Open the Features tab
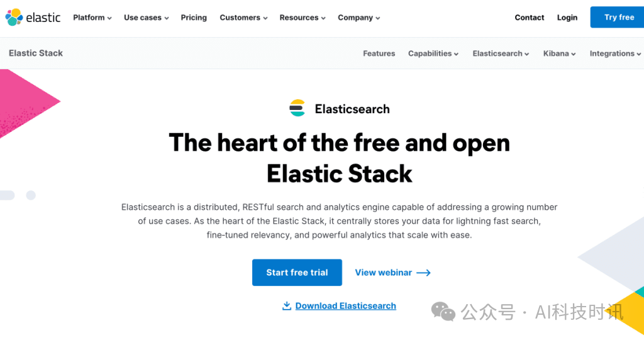644x338 pixels. pyautogui.click(x=379, y=53)
